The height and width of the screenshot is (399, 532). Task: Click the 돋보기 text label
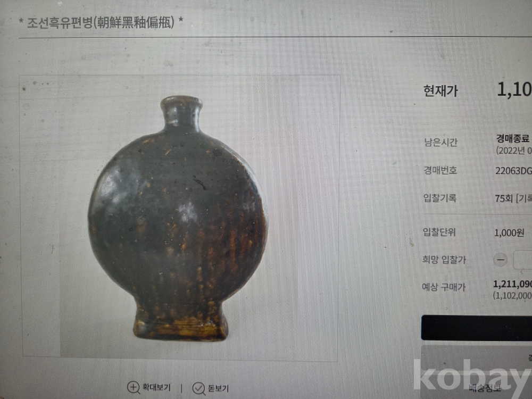click(x=218, y=388)
